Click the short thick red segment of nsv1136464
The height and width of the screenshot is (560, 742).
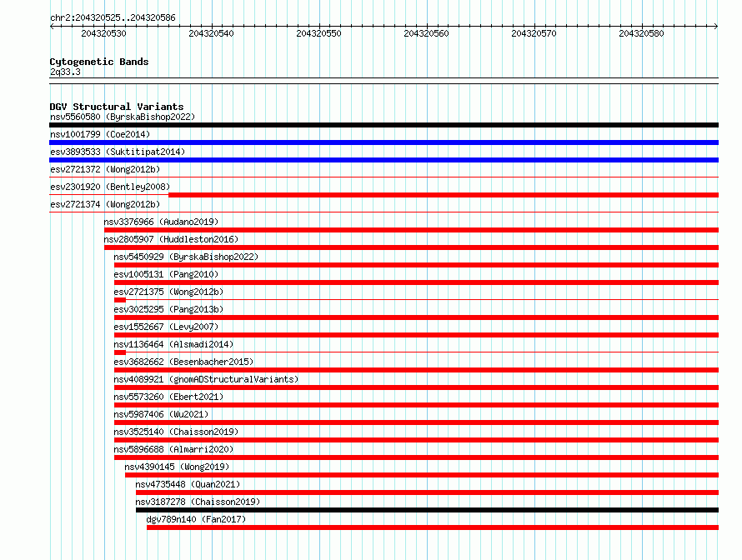point(120,352)
